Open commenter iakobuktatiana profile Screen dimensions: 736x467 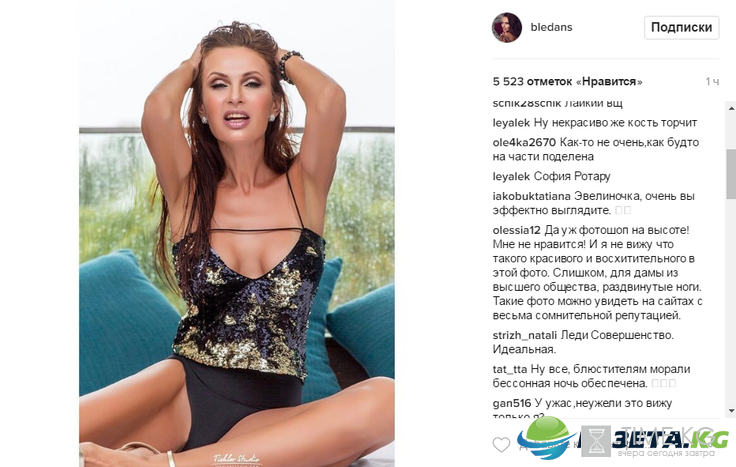[x=531, y=196]
